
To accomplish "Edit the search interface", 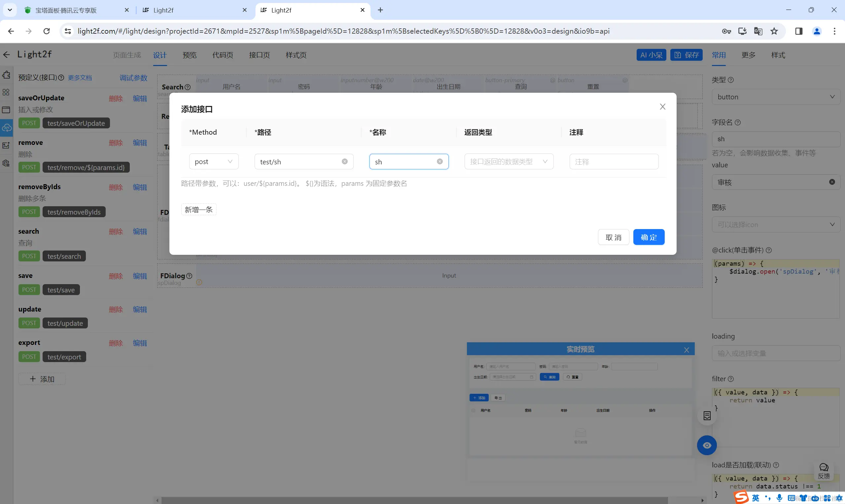I will point(140,232).
